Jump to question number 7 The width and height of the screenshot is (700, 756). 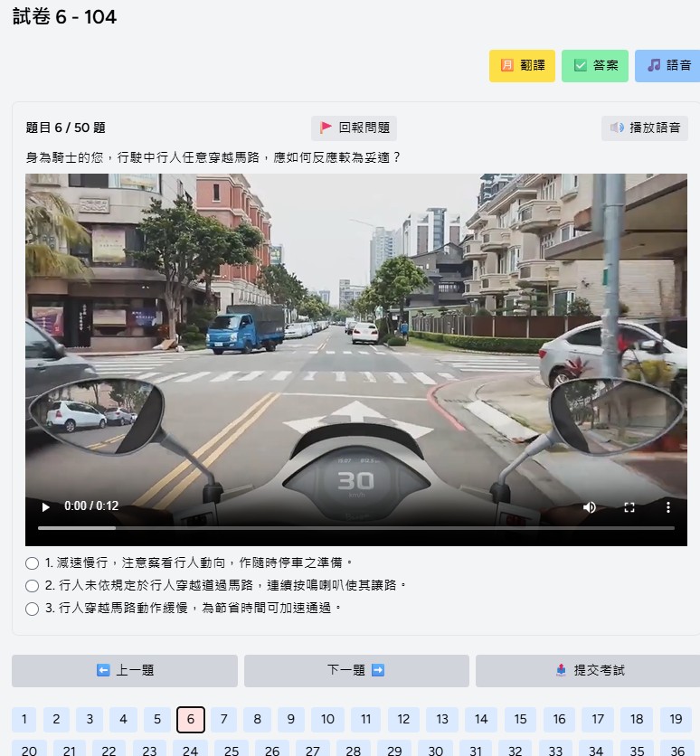point(223,720)
